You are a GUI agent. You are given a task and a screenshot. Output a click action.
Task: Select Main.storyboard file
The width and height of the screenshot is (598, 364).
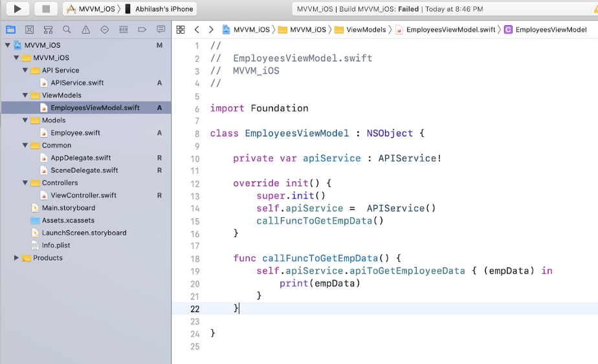coord(68,208)
